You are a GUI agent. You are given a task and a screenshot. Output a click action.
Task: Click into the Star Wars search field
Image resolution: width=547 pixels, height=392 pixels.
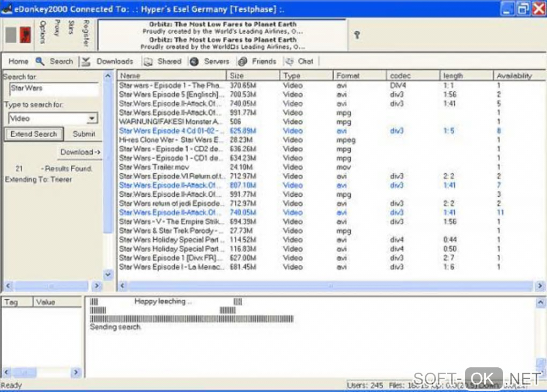click(54, 88)
